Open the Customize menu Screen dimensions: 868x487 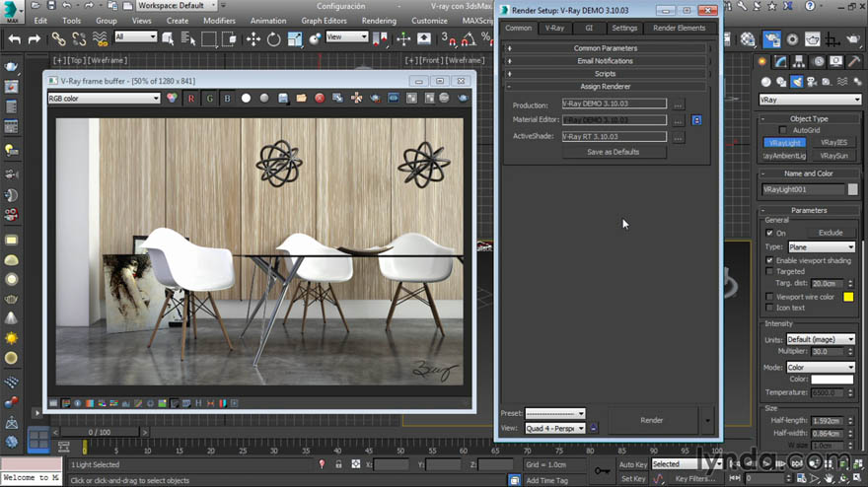pos(429,21)
